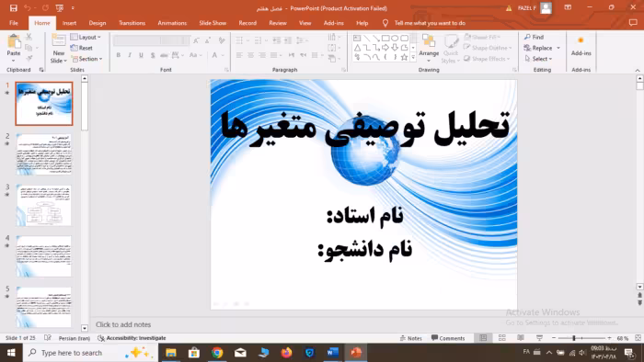Select the Rectangle shape in gallery

point(385,38)
